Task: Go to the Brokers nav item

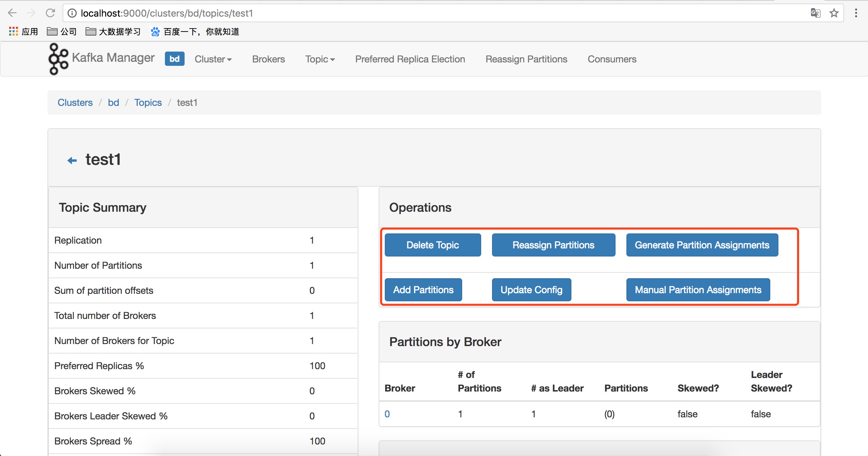Action: click(268, 59)
